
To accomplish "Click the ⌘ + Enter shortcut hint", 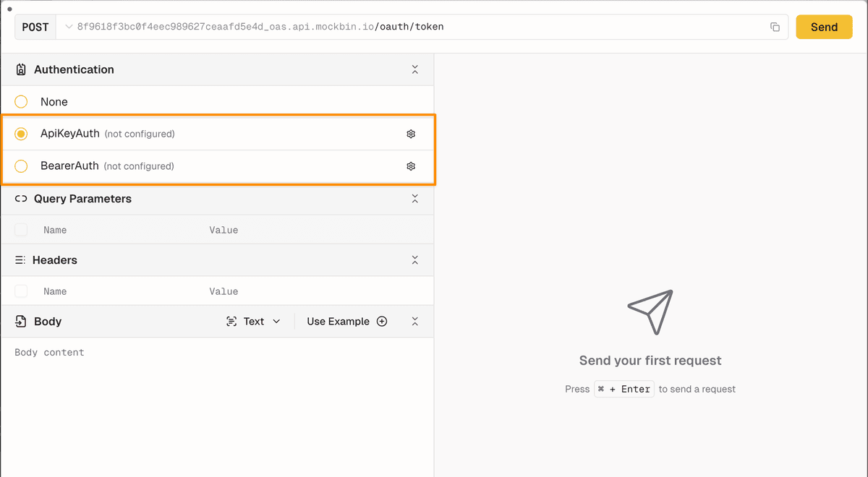I will [624, 389].
